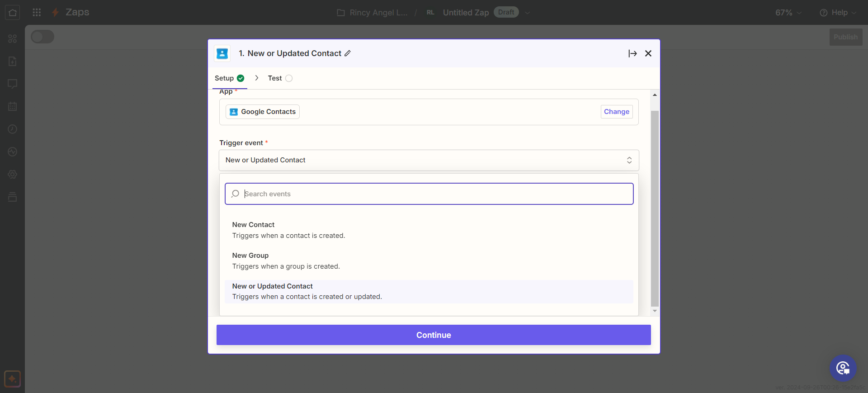Open the 67% zoom dropdown
This screenshot has width=868, height=393.
point(788,13)
